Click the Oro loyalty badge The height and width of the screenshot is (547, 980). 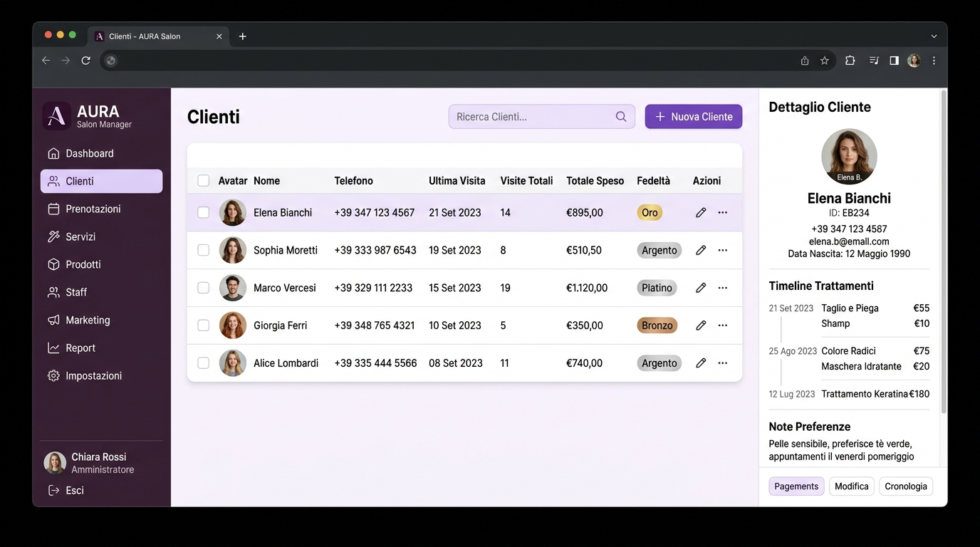tap(650, 212)
